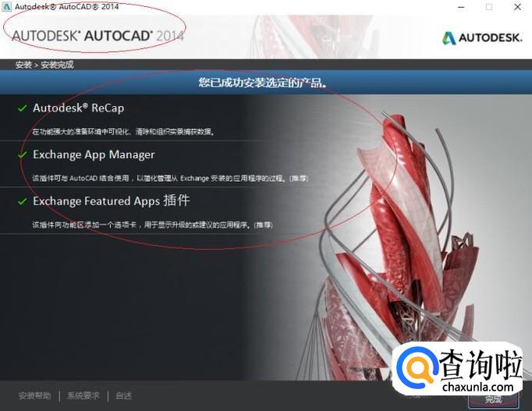Close the AutoCAD 2014 installer window
532x411 pixels.
517,7
